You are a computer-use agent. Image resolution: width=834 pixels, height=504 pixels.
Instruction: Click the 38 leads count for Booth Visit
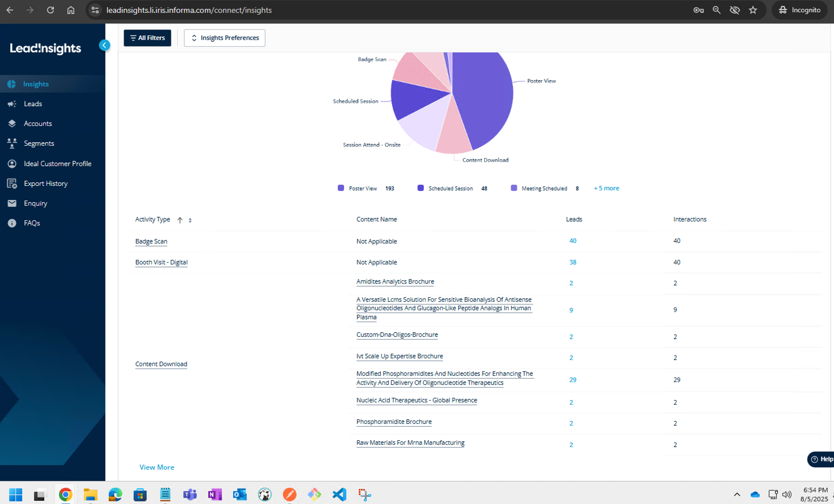click(573, 262)
